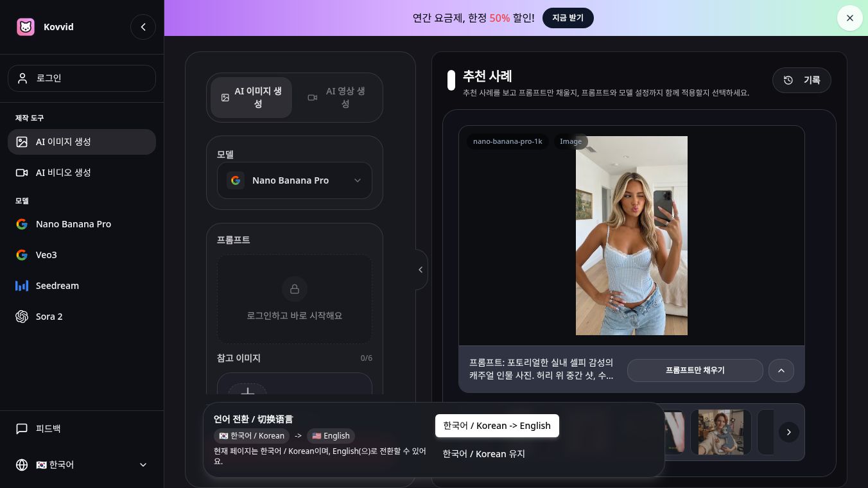Image resolution: width=868 pixels, height=488 pixels.
Task: Open AI 비디오 생성 in the sidebar
Action: point(82,173)
